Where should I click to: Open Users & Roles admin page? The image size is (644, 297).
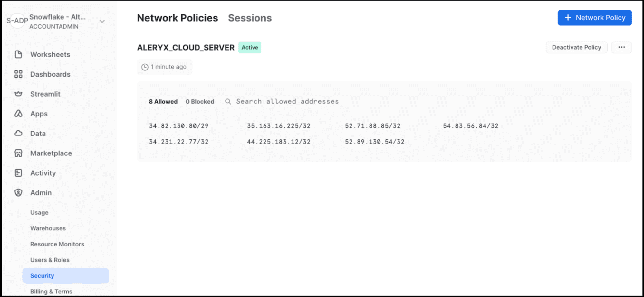pos(50,260)
